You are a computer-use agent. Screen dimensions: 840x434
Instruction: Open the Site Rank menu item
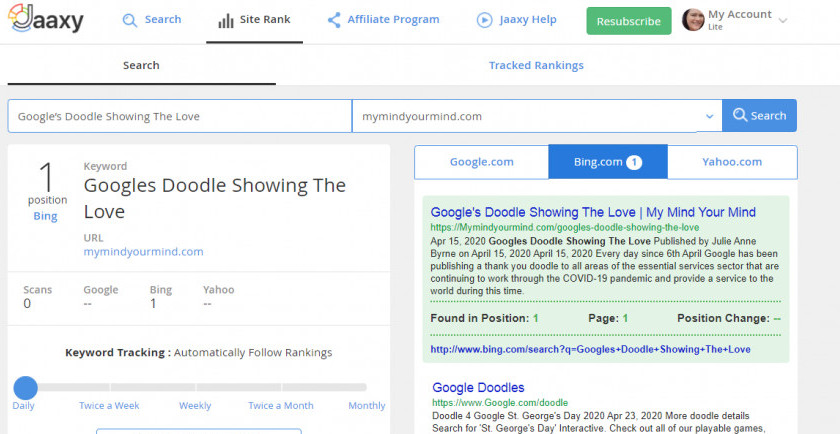(x=265, y=20)
